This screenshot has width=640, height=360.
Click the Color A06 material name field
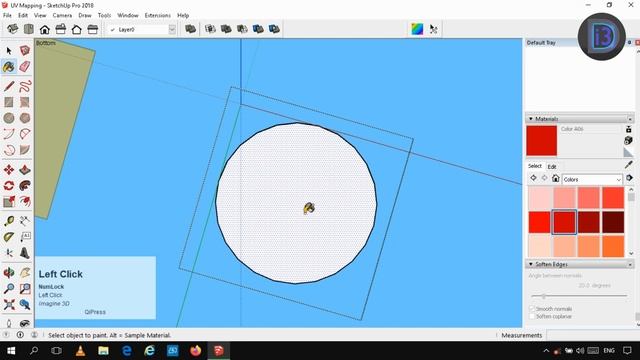[590, 129]
